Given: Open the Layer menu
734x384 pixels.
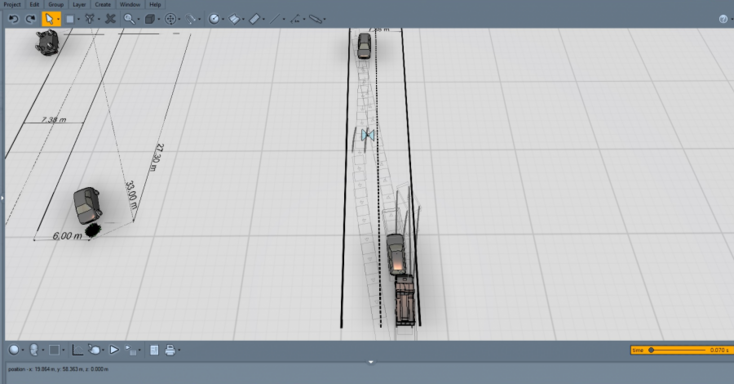Looking at the screenshot, I should tap(79, 4).
